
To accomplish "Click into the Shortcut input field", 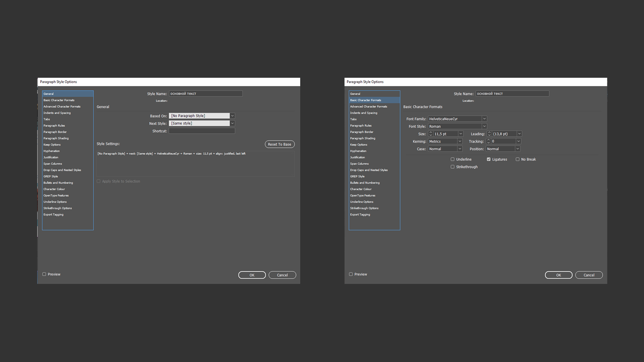I will (202, 131).
